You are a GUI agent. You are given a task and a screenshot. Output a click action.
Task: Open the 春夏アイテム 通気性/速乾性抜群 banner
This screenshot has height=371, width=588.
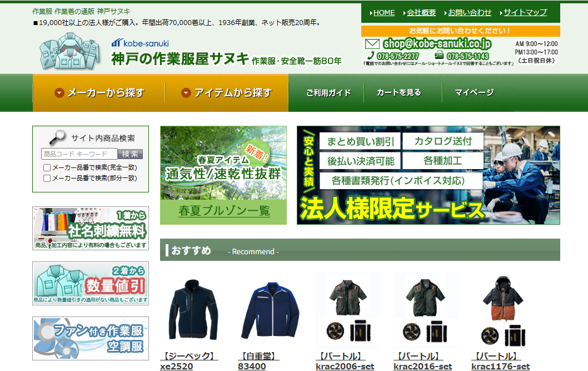tap(223, 163)
